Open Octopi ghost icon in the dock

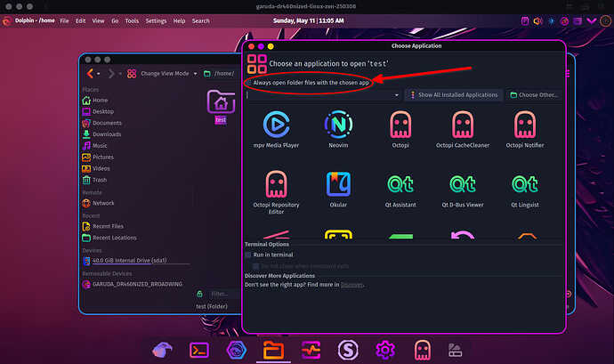click(423, 350)
